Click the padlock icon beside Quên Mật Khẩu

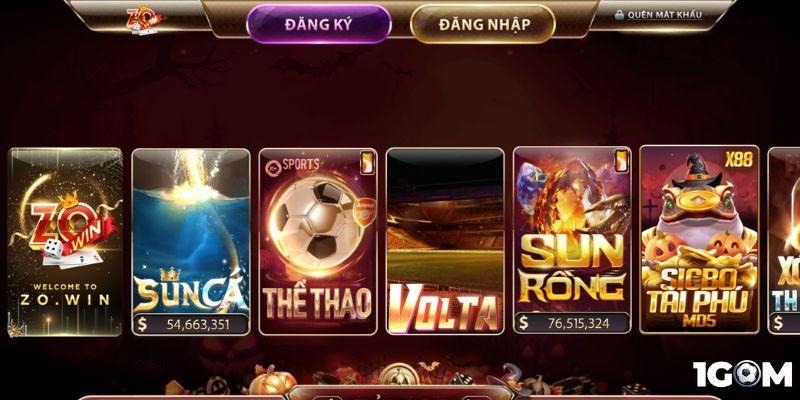tap(619, 15)
